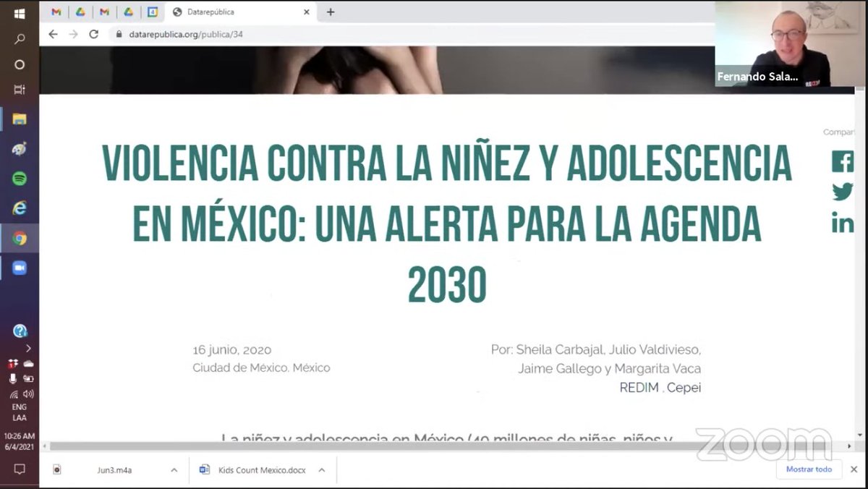Open Spotify from the taskbar
The width and height of the screenshot is (868, 489).
(x=20, y=179)
